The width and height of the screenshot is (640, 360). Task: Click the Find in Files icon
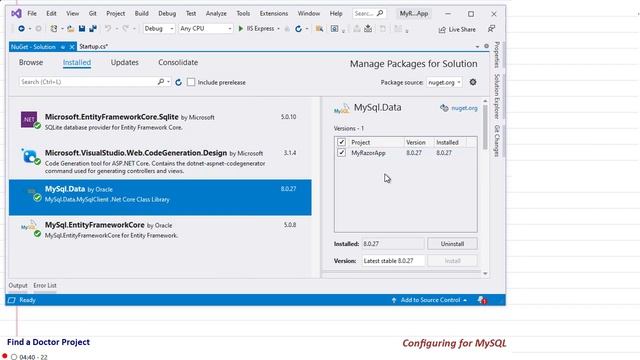click(319, 29)
